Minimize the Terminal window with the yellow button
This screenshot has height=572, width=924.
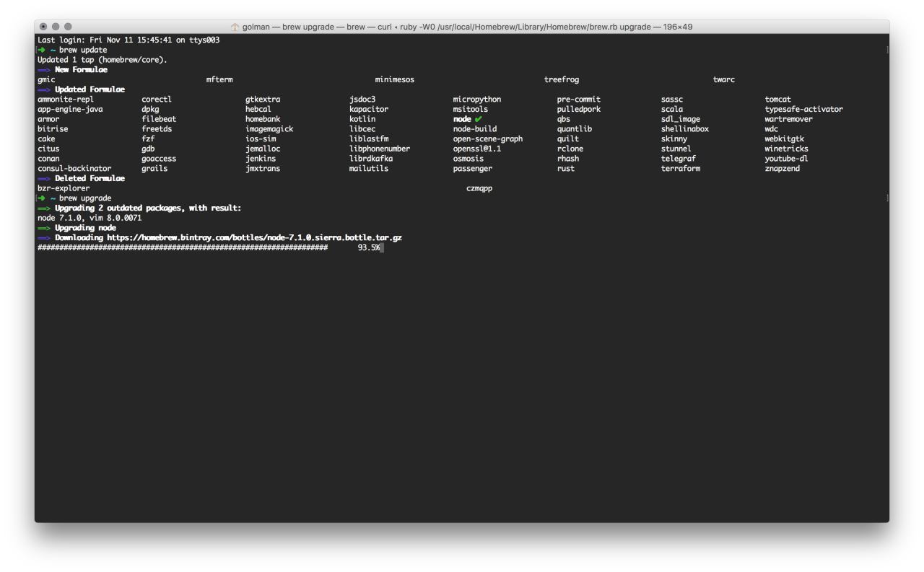point(56,27)
